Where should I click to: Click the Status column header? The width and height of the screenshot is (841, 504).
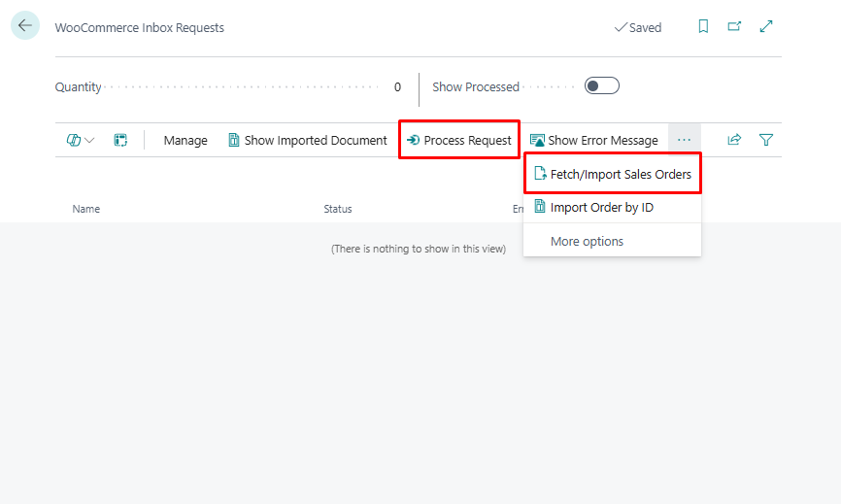(x=338, y=209)
